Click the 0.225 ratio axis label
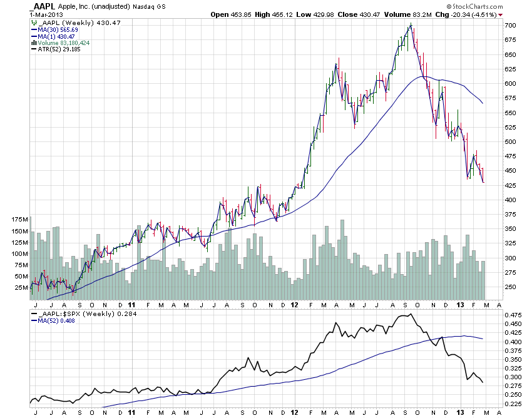The image size is (532, 418). click(513, 404)
